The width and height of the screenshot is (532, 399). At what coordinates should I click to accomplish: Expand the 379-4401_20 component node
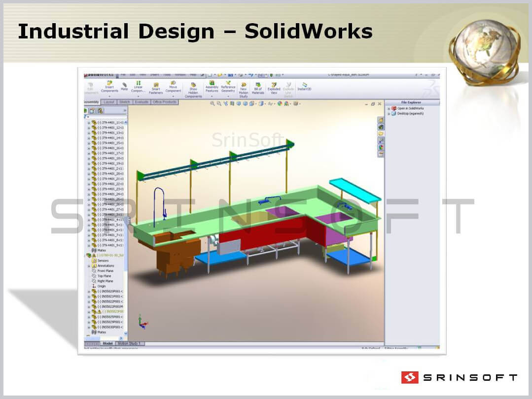coord(89,174)
